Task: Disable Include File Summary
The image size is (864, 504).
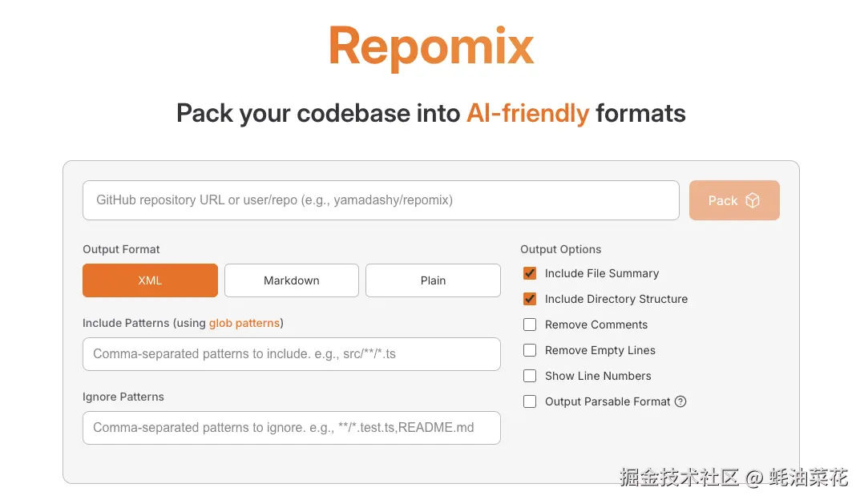Action: (x=530, y=273)
